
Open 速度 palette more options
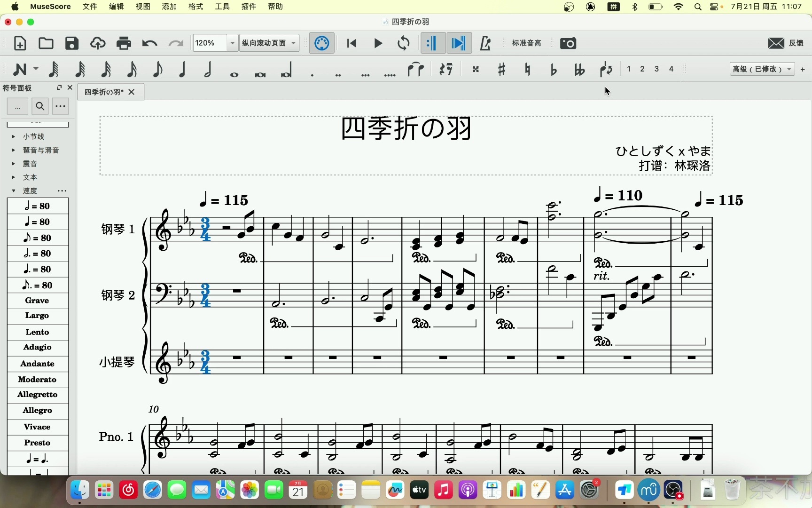[x=62, y=190]
